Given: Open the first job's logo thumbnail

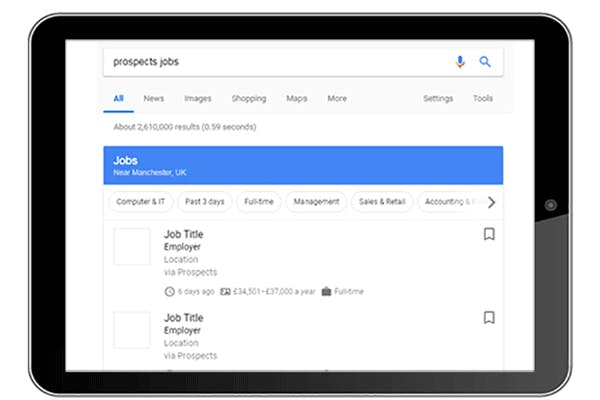Looking at the screenshot, I should pos(131,247).
